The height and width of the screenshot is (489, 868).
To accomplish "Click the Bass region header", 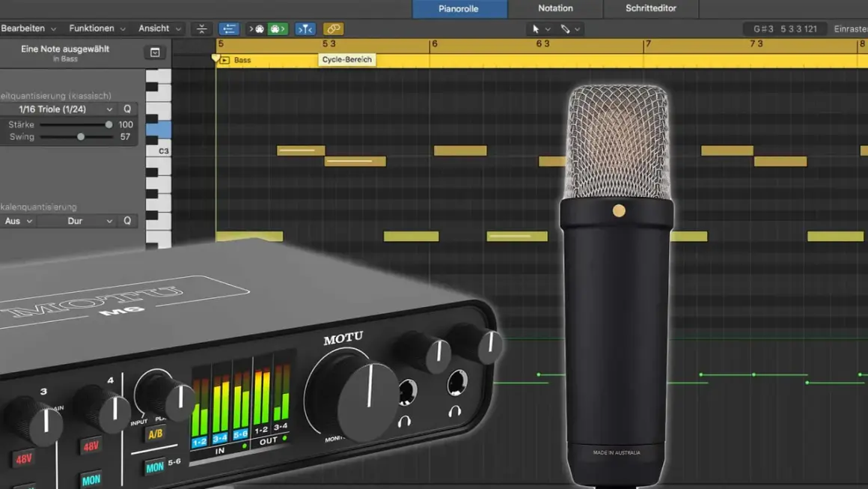I will (242, 60).
